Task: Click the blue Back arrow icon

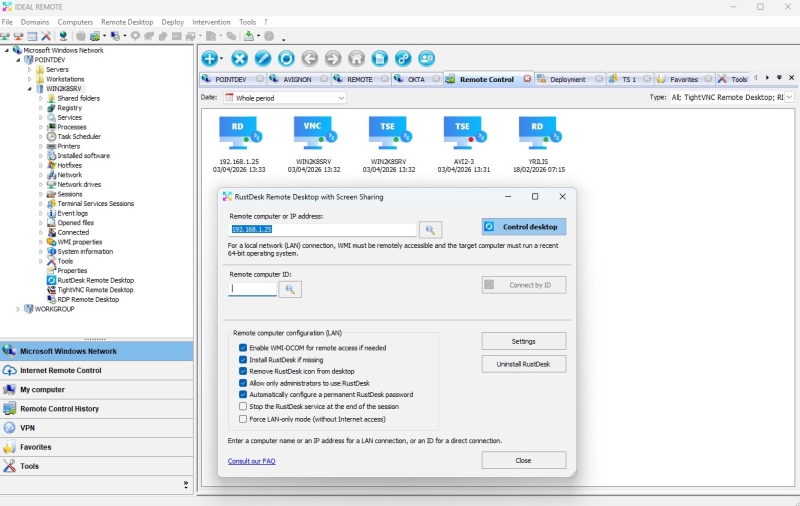Action: [x=309, y=59]
